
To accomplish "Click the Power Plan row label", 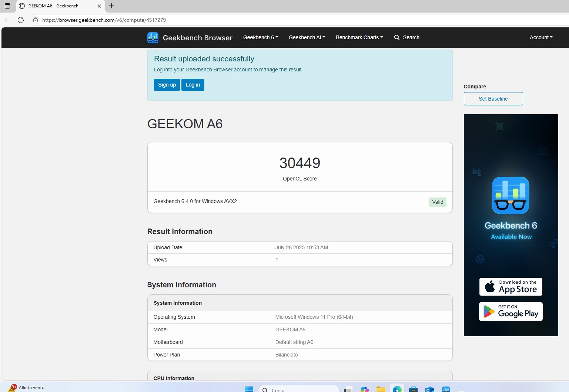I will 167,355.
